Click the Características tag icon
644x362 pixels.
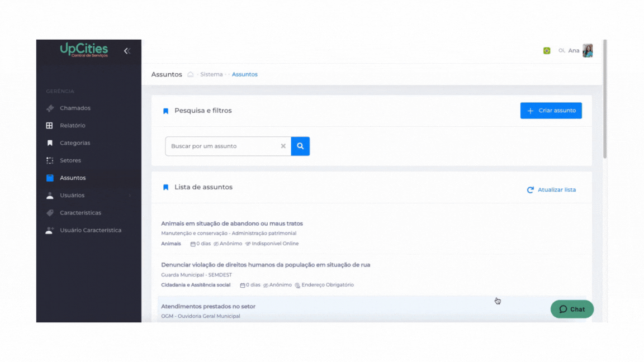click(50, 213)
